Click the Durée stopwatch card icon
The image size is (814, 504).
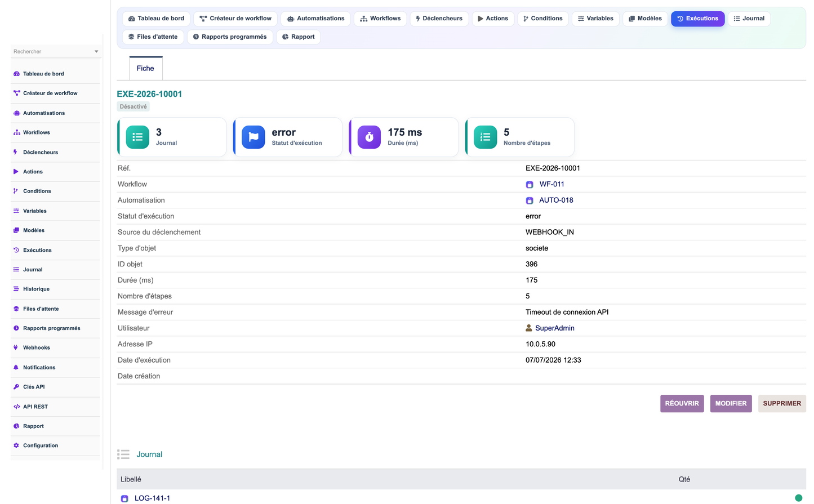click(x=370, y=137)
